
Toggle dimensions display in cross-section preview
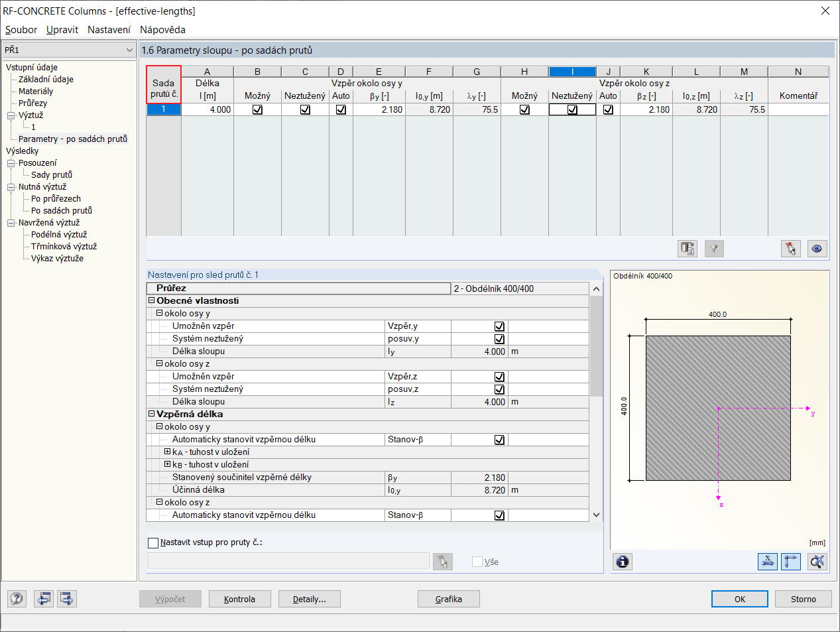[x=767, y=562]
